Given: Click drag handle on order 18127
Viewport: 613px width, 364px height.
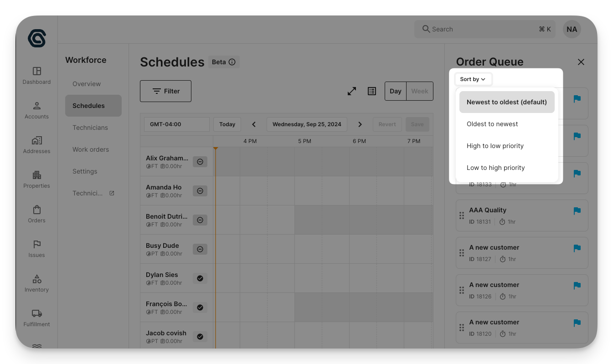Looking at the screenshot, I should [x=462, y=253].
